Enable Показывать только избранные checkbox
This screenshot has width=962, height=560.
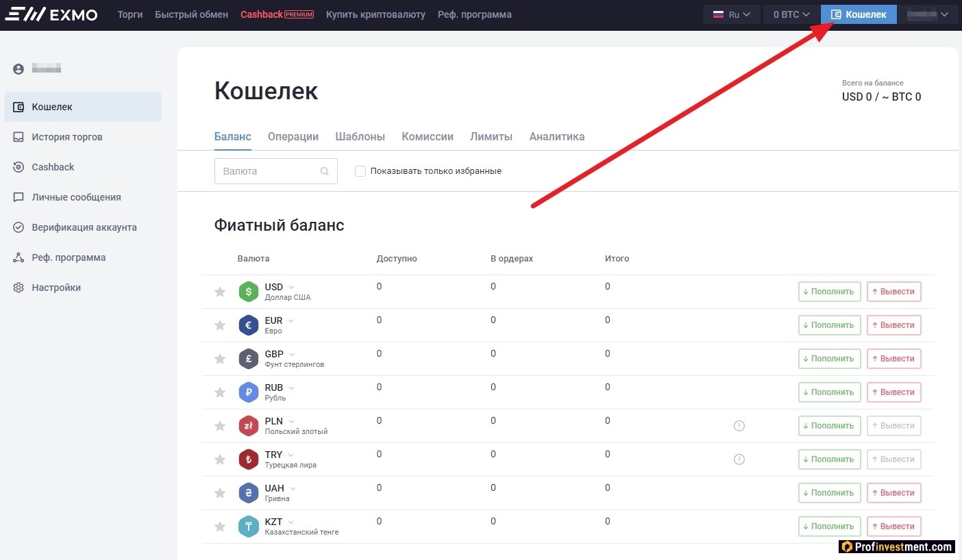360,171
